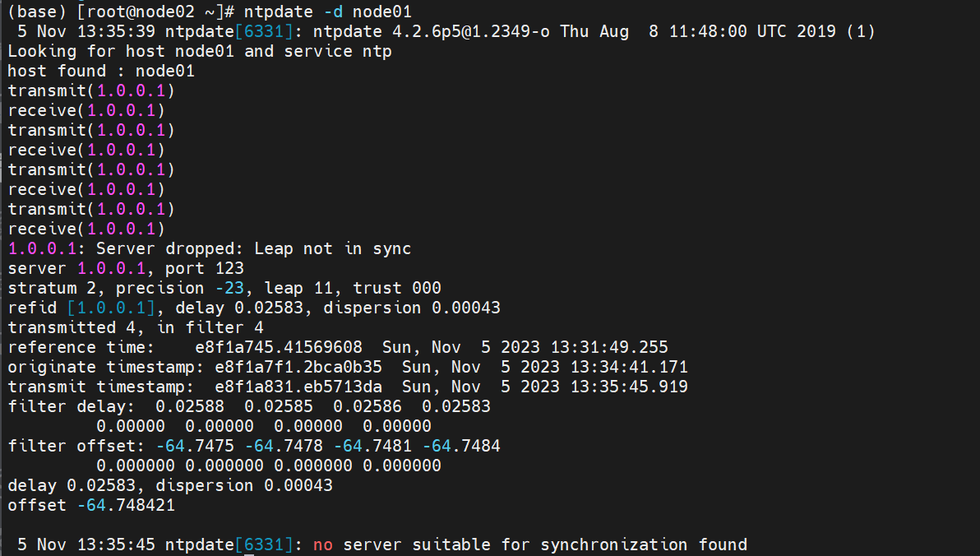Click the originate timestamp line
Screen dimensions: 980x556
pos(348,367)
